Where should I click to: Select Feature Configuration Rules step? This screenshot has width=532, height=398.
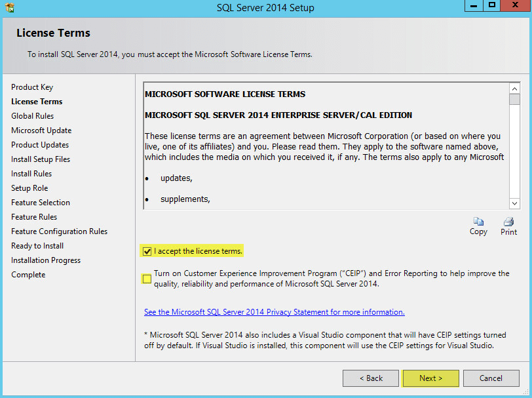click(x=60, y=231)
